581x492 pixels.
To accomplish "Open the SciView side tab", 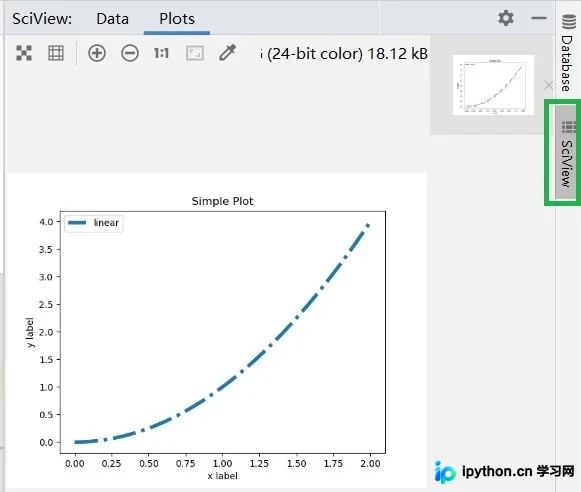I will tap(566, 153).
